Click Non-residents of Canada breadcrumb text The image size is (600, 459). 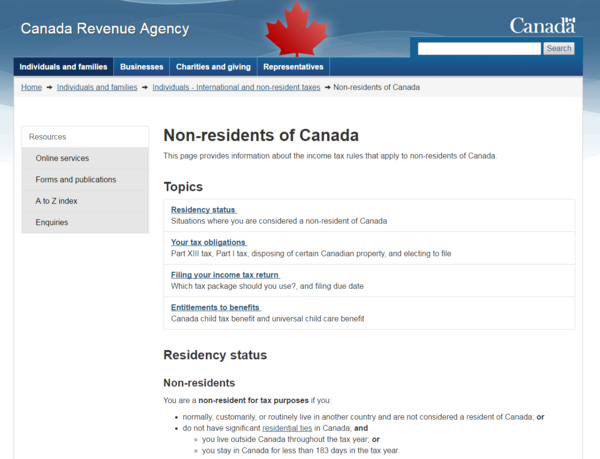click(377, 87)
